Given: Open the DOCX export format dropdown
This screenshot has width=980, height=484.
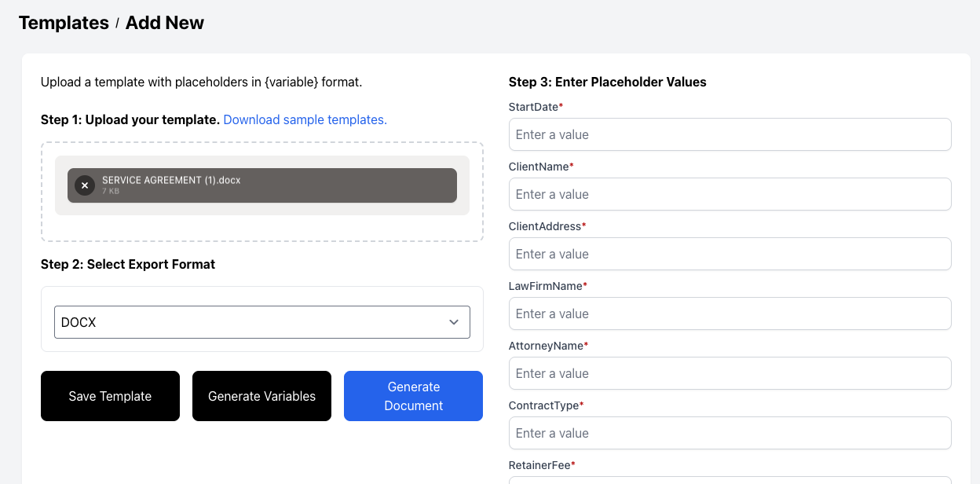Looking at the screenshot, I should (251, 322).
